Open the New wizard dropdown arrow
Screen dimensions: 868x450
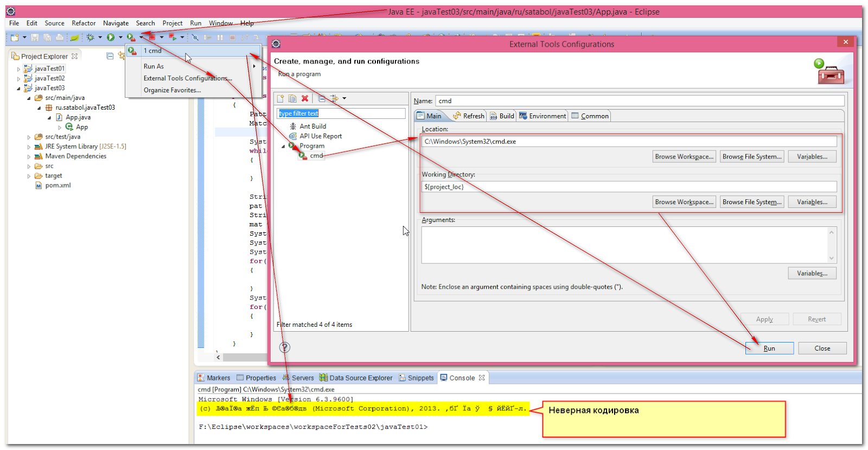pos(24,37)
